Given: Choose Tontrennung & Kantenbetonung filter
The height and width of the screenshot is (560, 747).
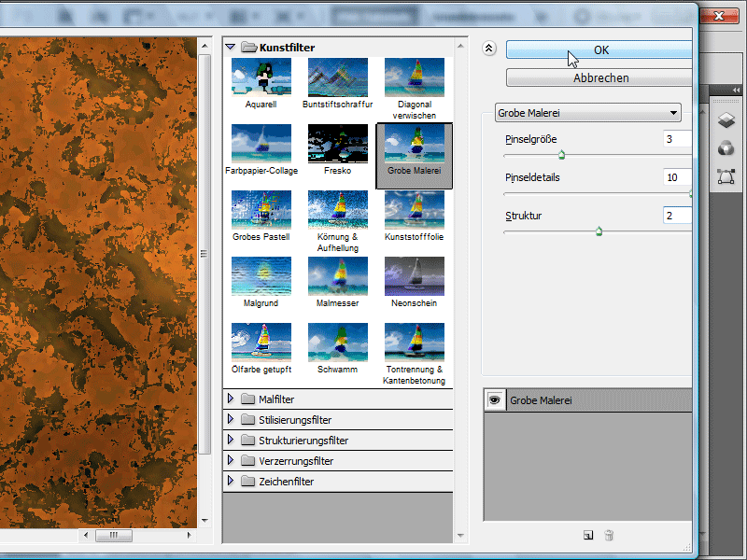Looking at the screenshot, I should coord(415,343).
